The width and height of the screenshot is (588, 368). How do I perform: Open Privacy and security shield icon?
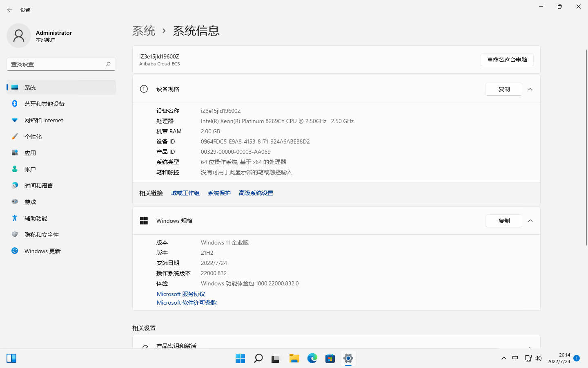coord(15,235)
